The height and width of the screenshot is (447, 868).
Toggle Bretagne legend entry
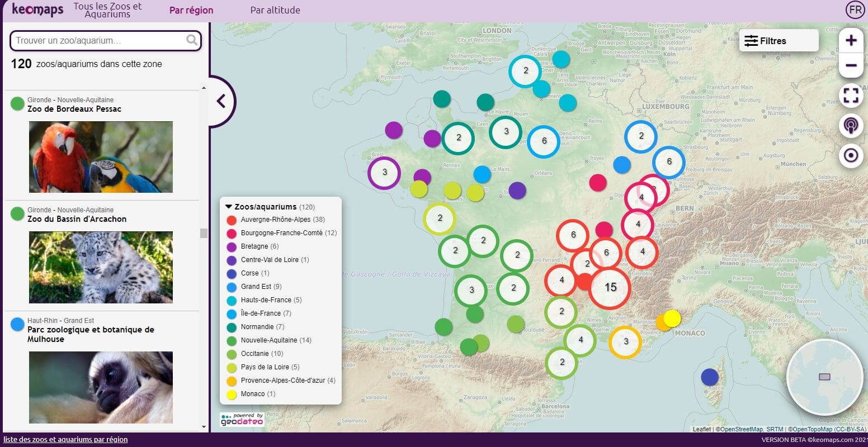[252, 246]
